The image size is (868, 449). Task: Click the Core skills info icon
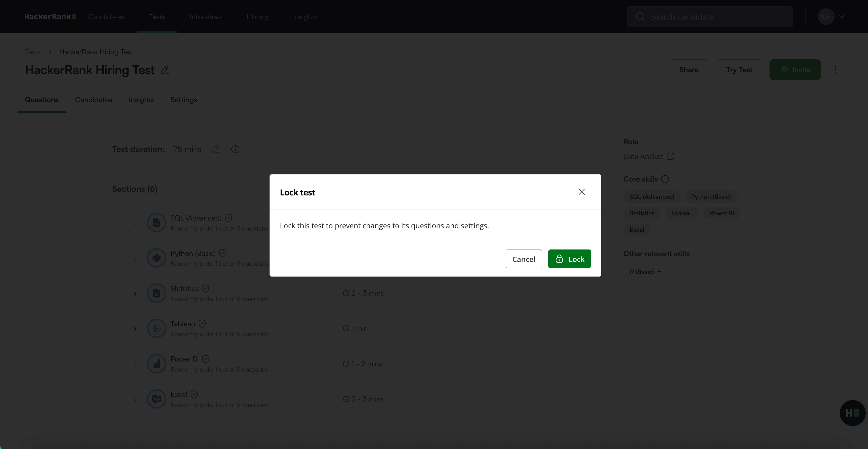(x=665, y=179)
